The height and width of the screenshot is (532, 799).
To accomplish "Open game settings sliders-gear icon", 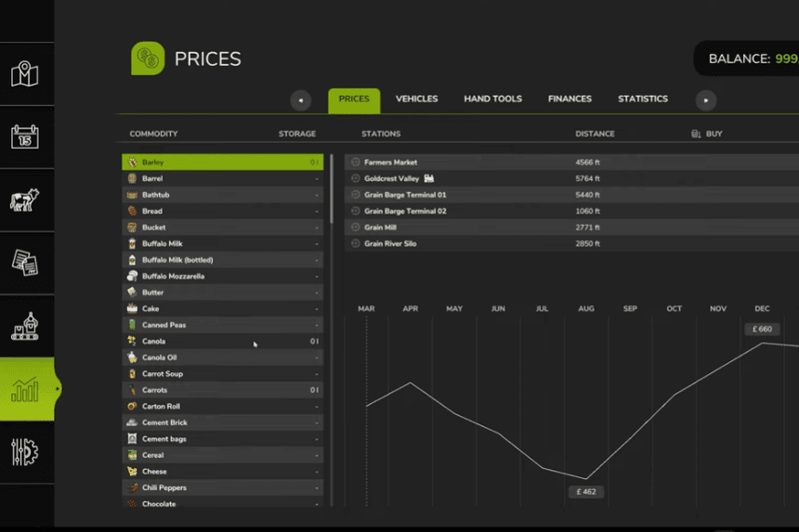I will [x=25, y=452].
